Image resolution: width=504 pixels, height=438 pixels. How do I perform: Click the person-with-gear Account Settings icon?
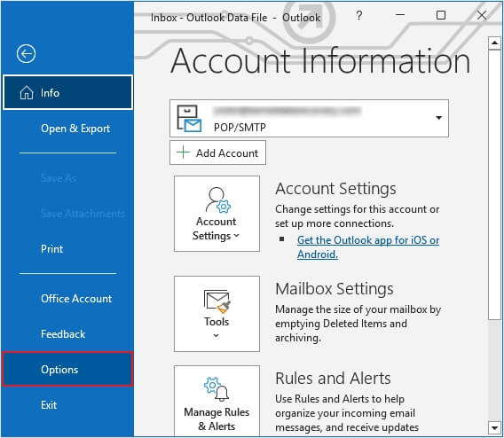[218, 200]
